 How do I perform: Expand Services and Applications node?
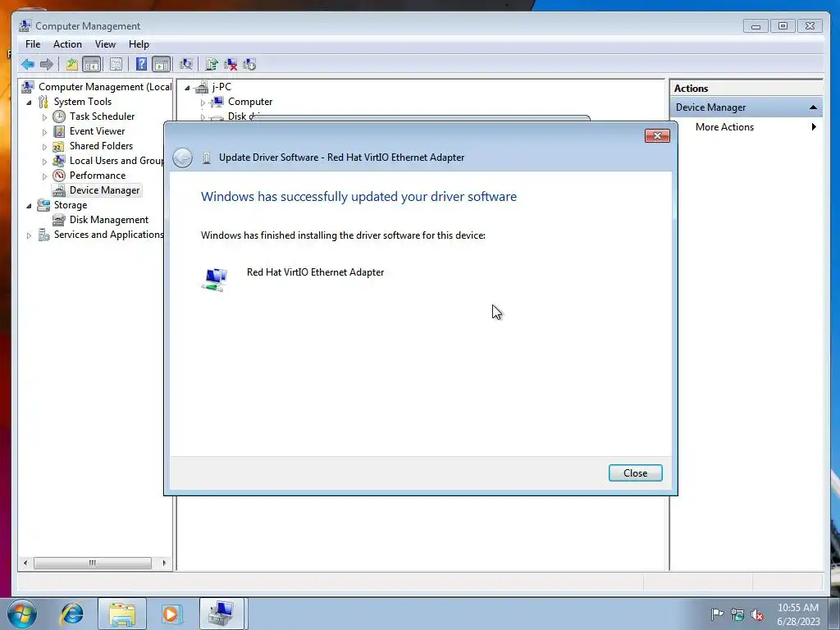coord(29,235)
